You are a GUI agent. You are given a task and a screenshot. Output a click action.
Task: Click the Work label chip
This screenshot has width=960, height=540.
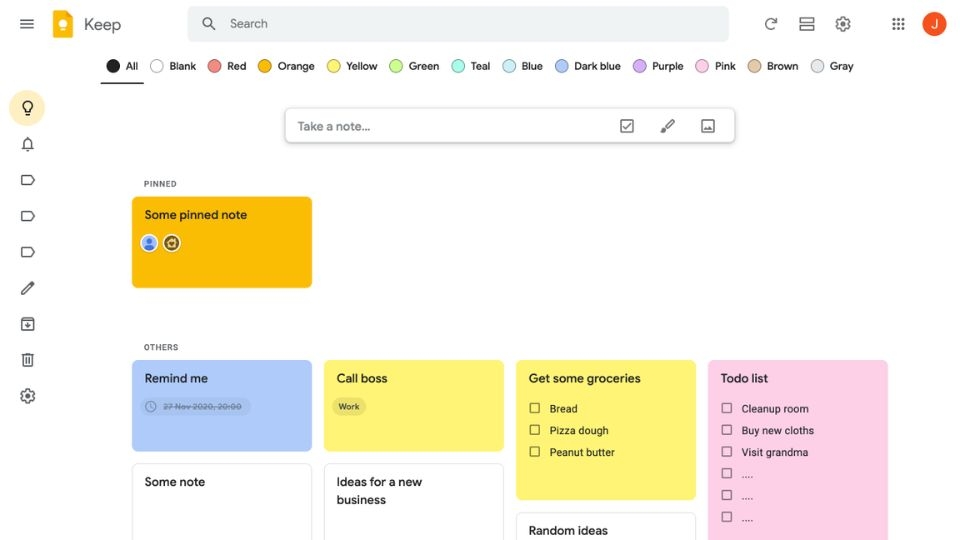pyautogui.click(x=349, y=407)
